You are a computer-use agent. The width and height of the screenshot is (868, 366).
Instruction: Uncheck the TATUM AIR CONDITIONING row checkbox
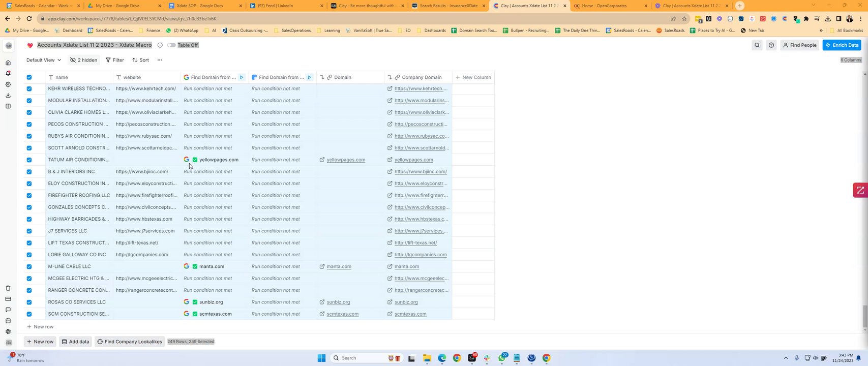click(29, 160)
